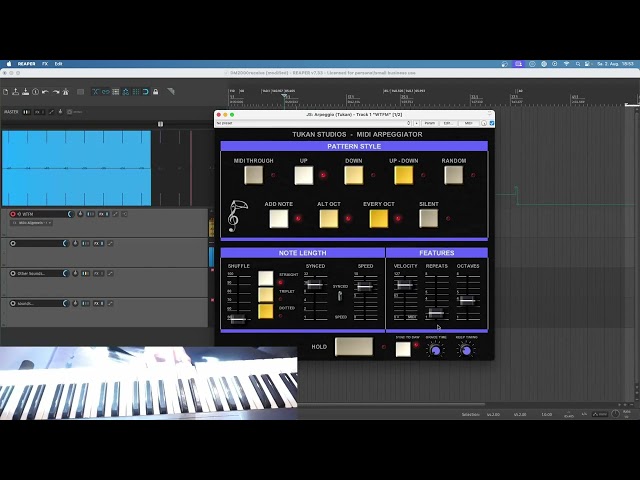Click the Redo arrow icon
The image size is (640, 480).
click(56, 92)
